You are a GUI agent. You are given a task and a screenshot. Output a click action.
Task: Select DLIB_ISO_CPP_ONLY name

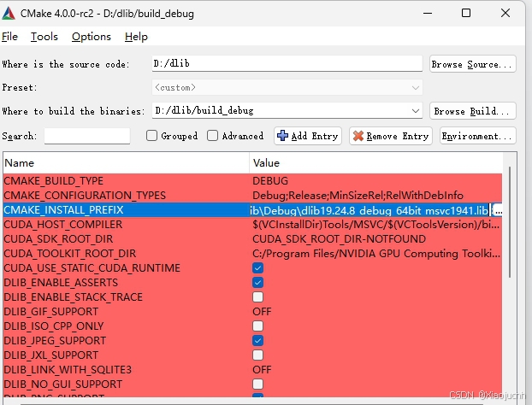(54, 326)
